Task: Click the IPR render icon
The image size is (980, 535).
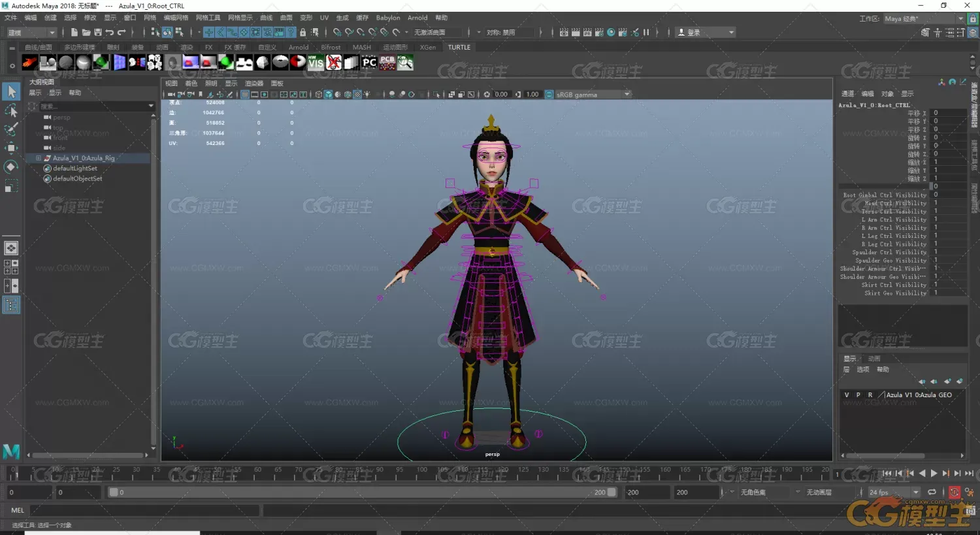Action: pos(587,32)
